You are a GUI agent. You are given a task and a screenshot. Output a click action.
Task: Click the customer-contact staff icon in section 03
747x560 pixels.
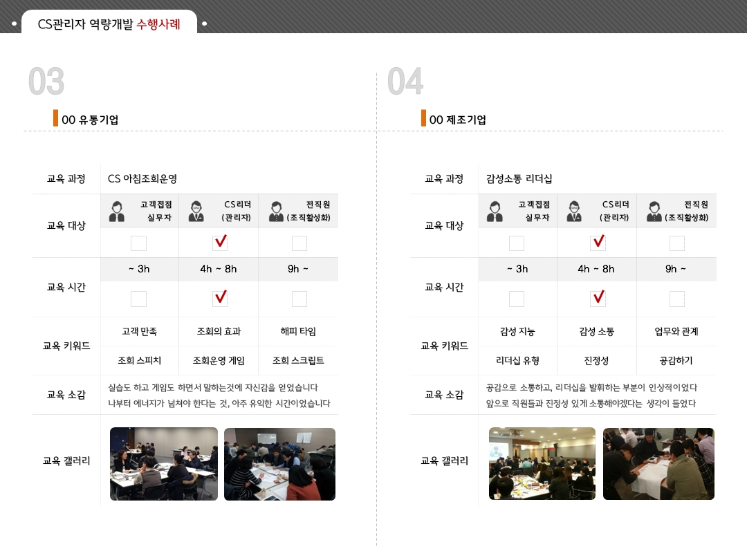tap(117, 212)
